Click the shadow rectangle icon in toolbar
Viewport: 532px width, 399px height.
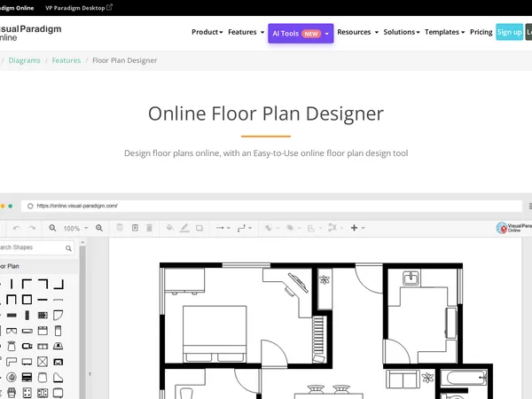click(199, 228)
